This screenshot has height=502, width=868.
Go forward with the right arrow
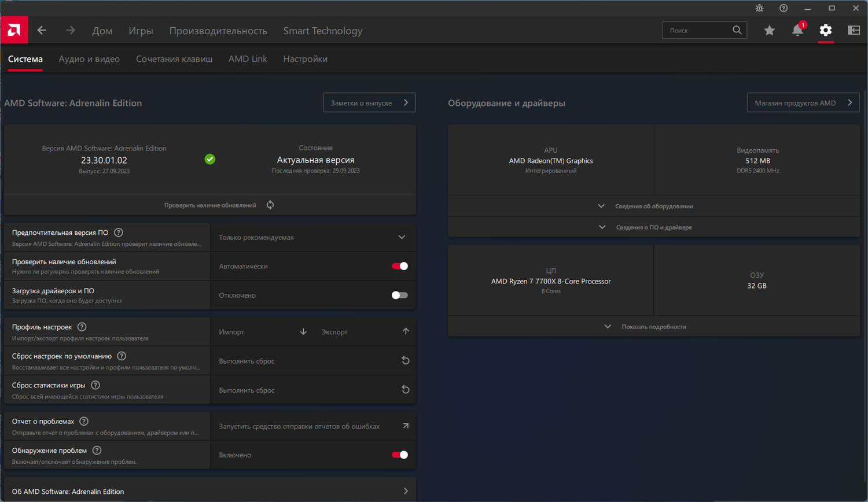click(70, 30)
